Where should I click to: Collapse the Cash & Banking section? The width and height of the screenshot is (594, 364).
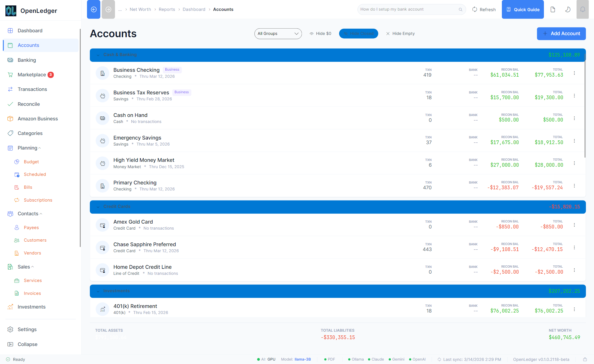coord(98,55)
